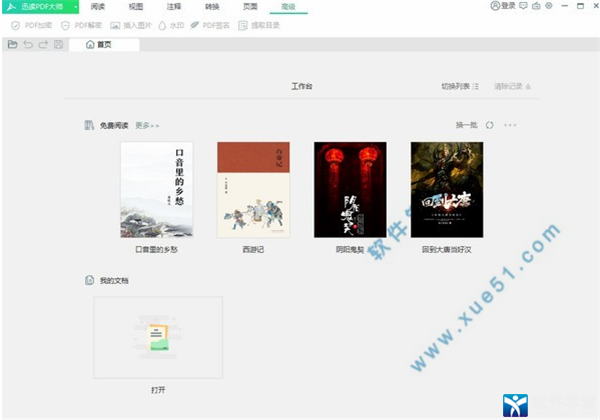Open the 阴阳鬼契 book cover
Viewport: 600px width, 420px height.
[x=350, y=190]
